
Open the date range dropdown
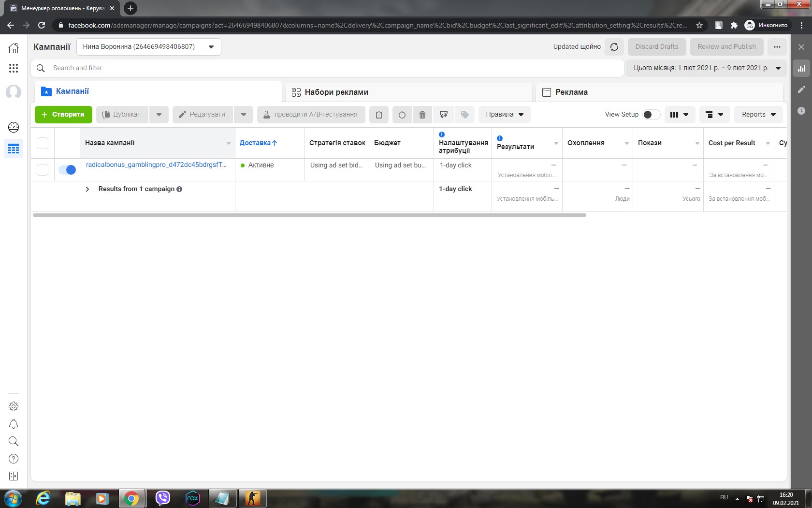click(x=706, y=68)
